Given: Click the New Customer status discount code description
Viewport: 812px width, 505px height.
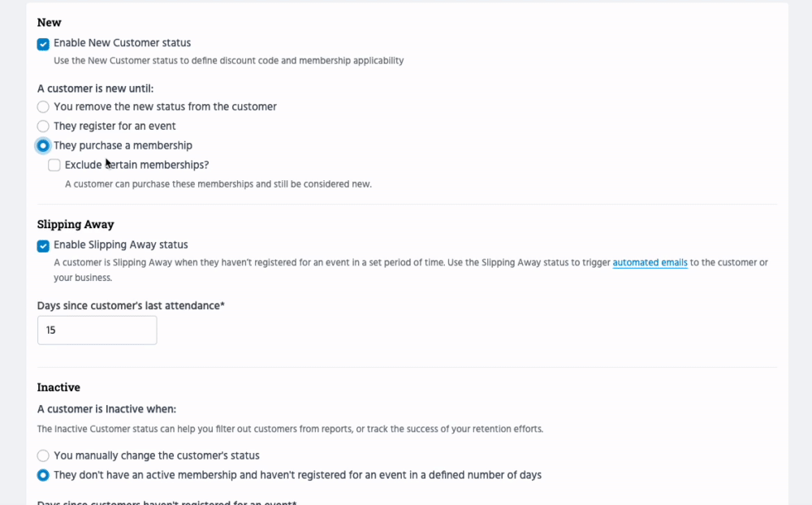Looking at the screenshot, I should [x=228, y=61].
